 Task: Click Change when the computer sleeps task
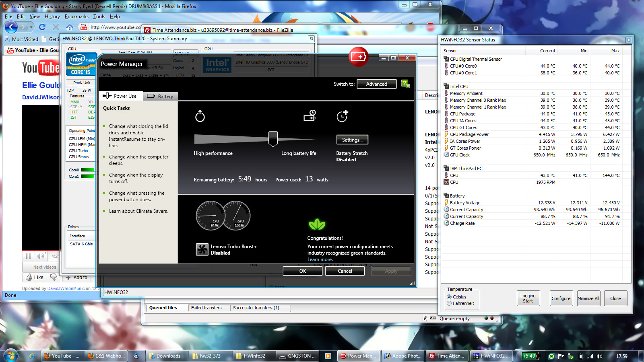click(138, 160)
